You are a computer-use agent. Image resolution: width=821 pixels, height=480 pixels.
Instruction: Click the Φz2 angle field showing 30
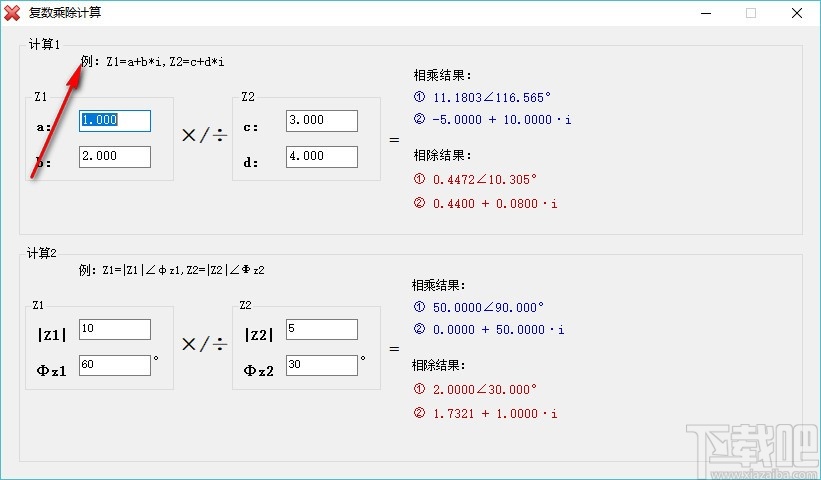[x=321, y=365]
